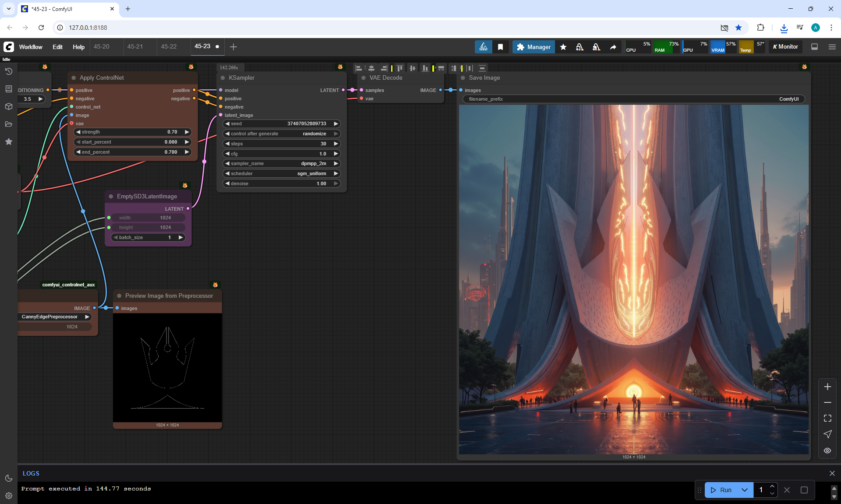Open settings gear in left sidebar

point(8,496)
